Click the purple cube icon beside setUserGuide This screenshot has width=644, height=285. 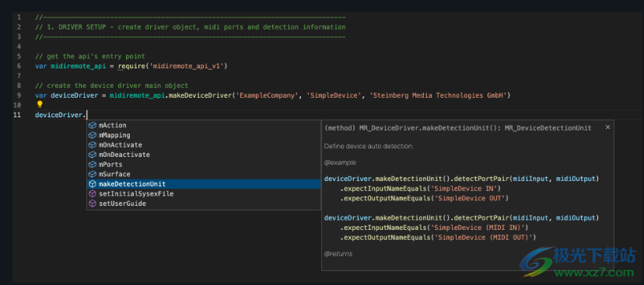(93, 203)
